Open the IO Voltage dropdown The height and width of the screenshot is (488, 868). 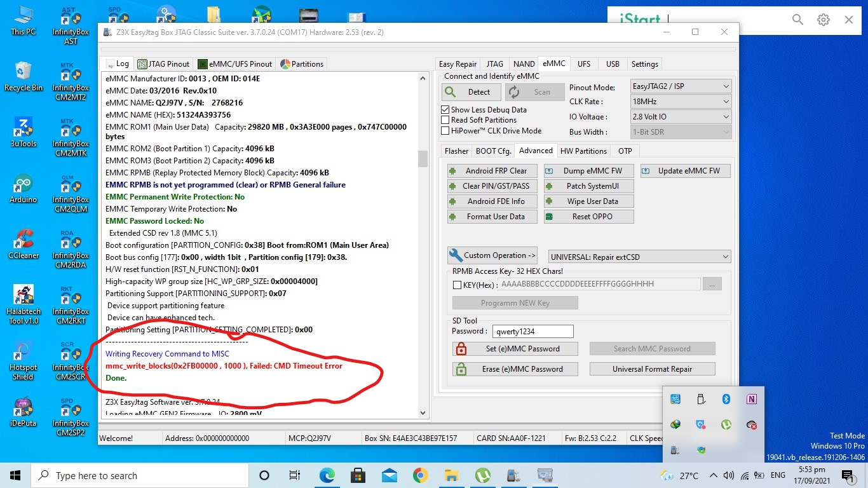681,117
